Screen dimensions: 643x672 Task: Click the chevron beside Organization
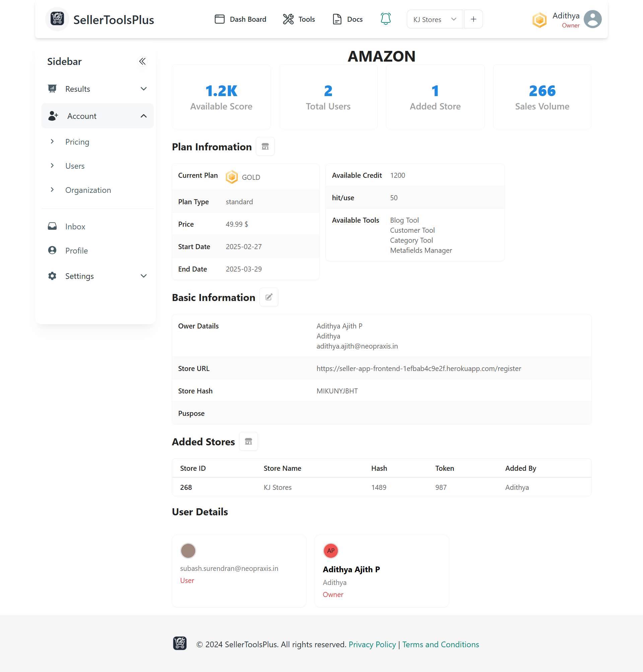(52, 190)
